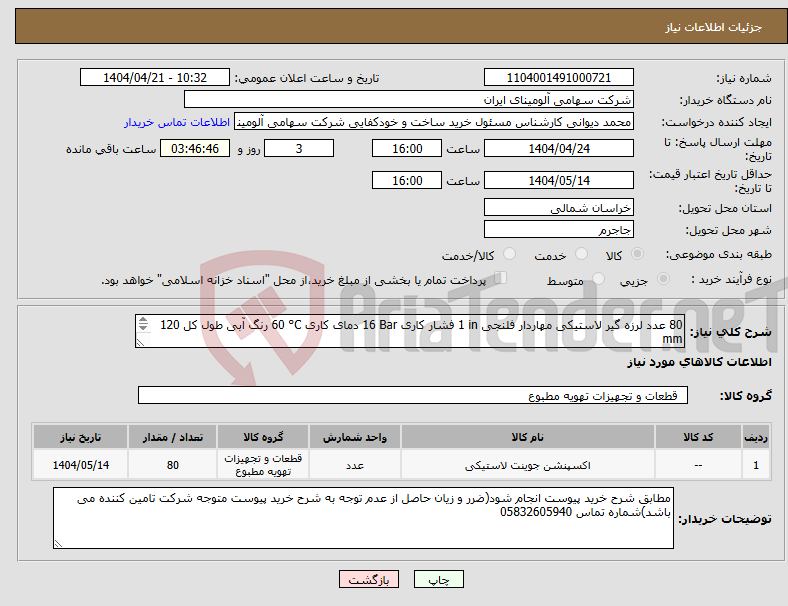Click the response deadline time 16:00 field
The height and width of the screenshot is (606, 788).
click(x=407, y=148)
